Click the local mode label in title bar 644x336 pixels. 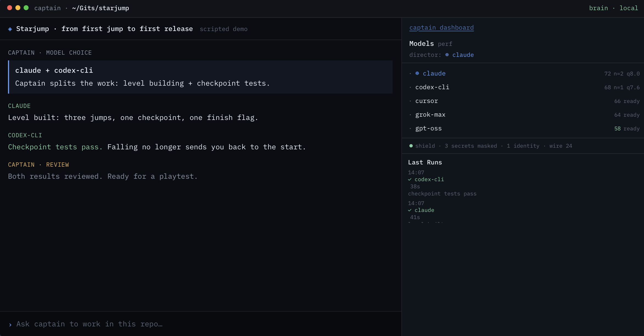click(x=629, y=8)
